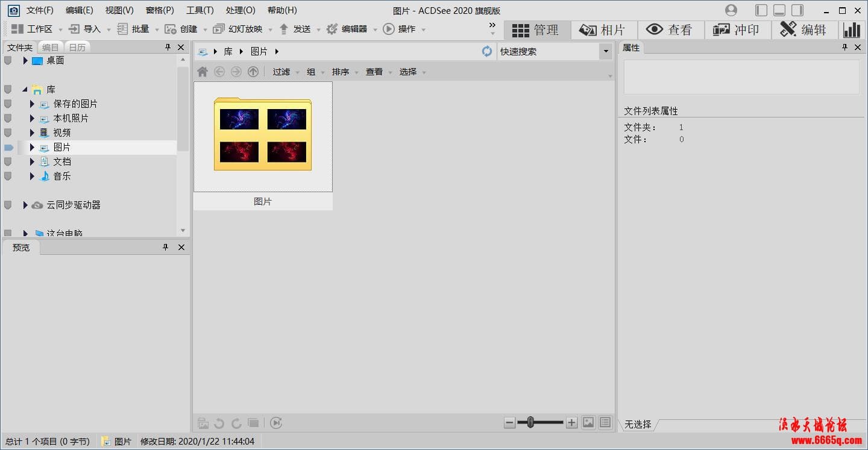The height and width of the screenshot is (450, 868).
Task: Toggle easy-select marker for Music (音乐)
Action: [8, 176]
